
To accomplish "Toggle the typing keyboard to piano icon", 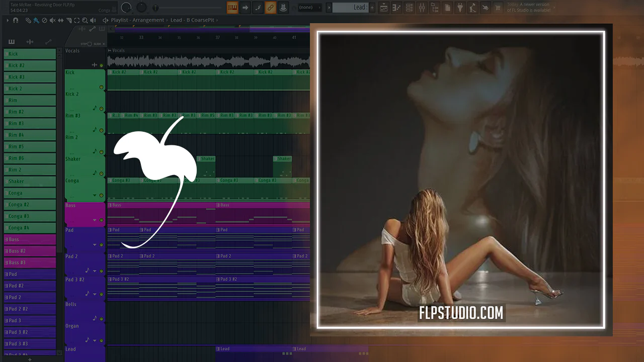I will [232, 8].
